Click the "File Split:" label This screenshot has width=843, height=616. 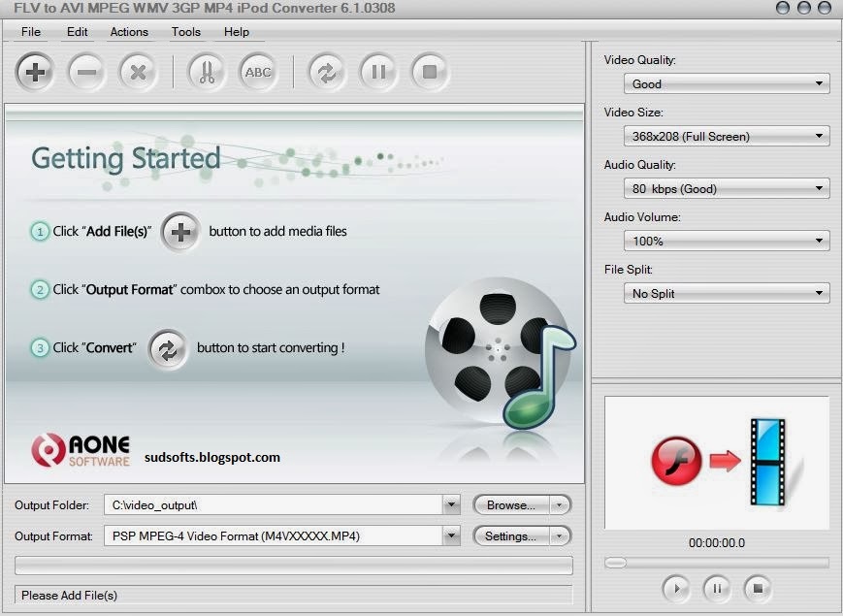click(x=628, y=270)
